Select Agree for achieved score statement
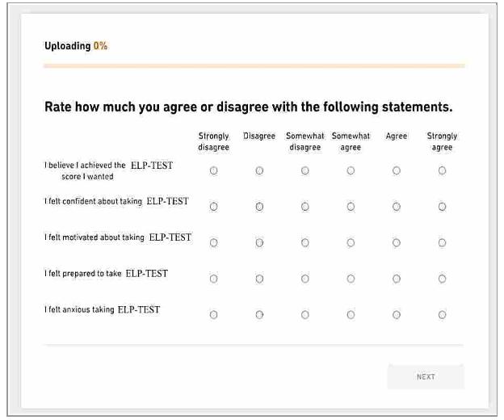Screen dimensions: 504x420 (397, 171)
